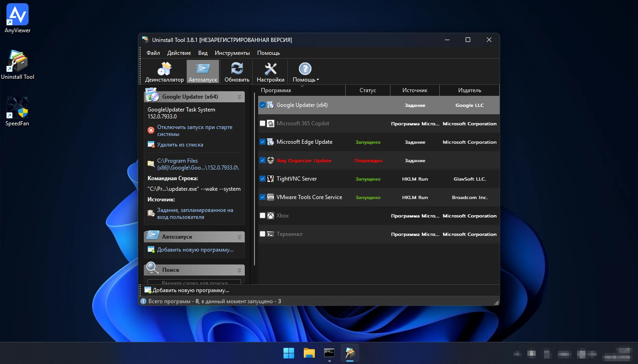Image resolution: width=638 pixels, height=364 pixels.
Task: Click the red disable-startup icon in sidebar
Action: point(151,130)
